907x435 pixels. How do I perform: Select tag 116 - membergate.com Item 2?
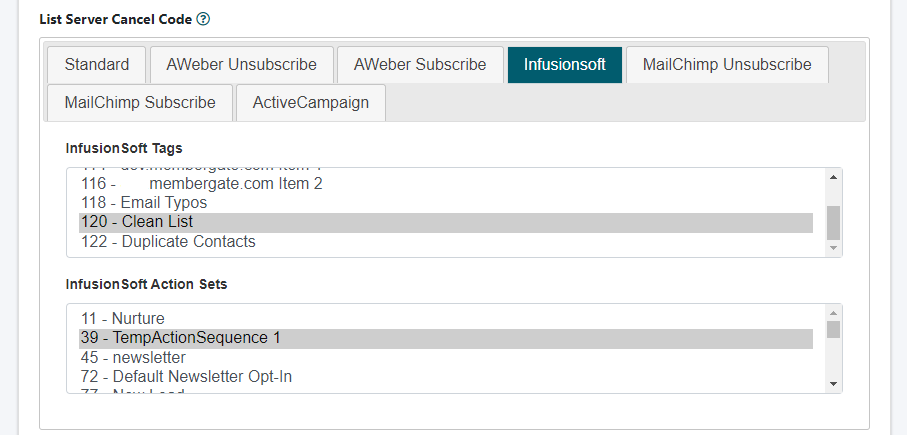(445, 184)
